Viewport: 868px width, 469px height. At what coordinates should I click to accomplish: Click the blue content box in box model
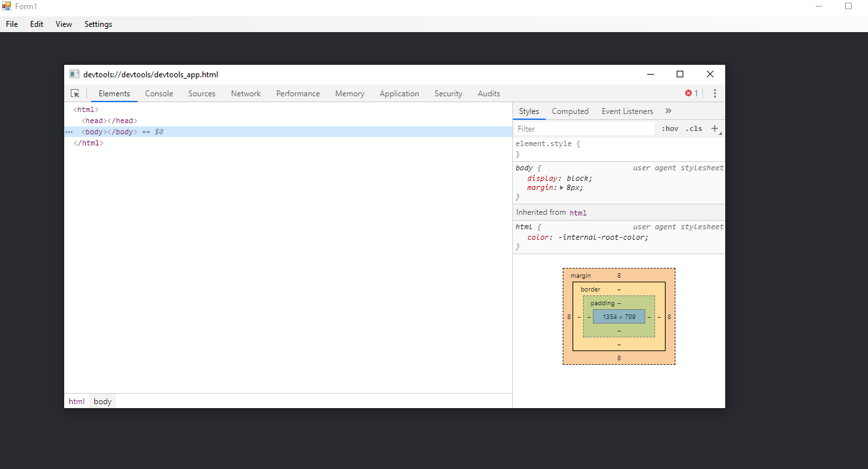coord(618,316)
